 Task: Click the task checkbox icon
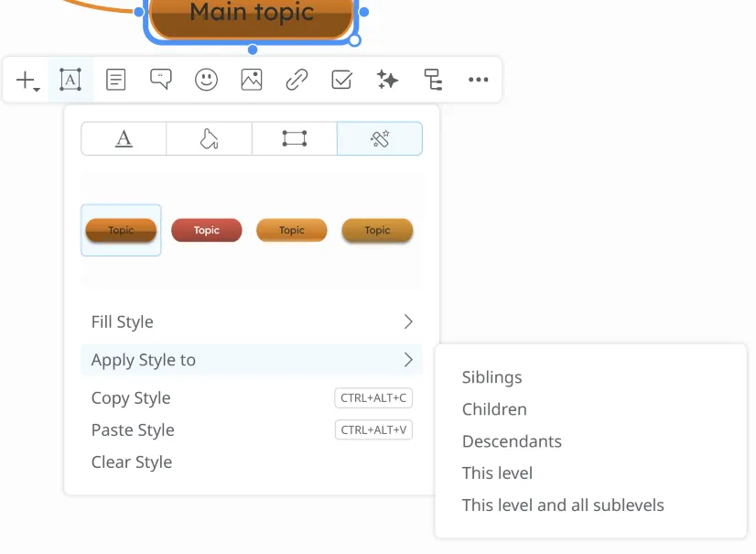[341, 81]
